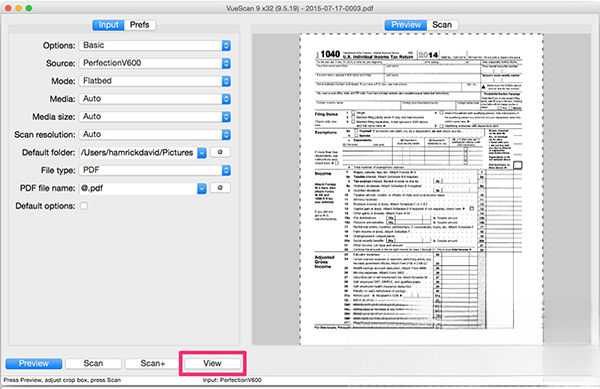Click the red close window button
Image resolution: width=600 pixels, height=389 pixels.
(8, 8)
